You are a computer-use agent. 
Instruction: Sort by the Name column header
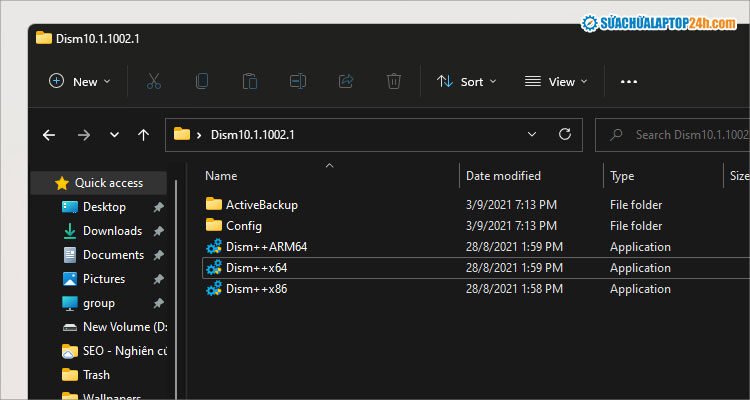pyautogui.click(x=221, y=176)
